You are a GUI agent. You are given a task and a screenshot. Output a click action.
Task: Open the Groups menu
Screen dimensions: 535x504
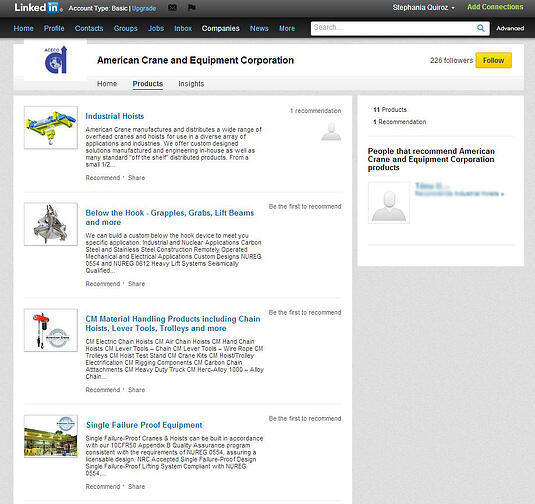(x=126, y=28)
